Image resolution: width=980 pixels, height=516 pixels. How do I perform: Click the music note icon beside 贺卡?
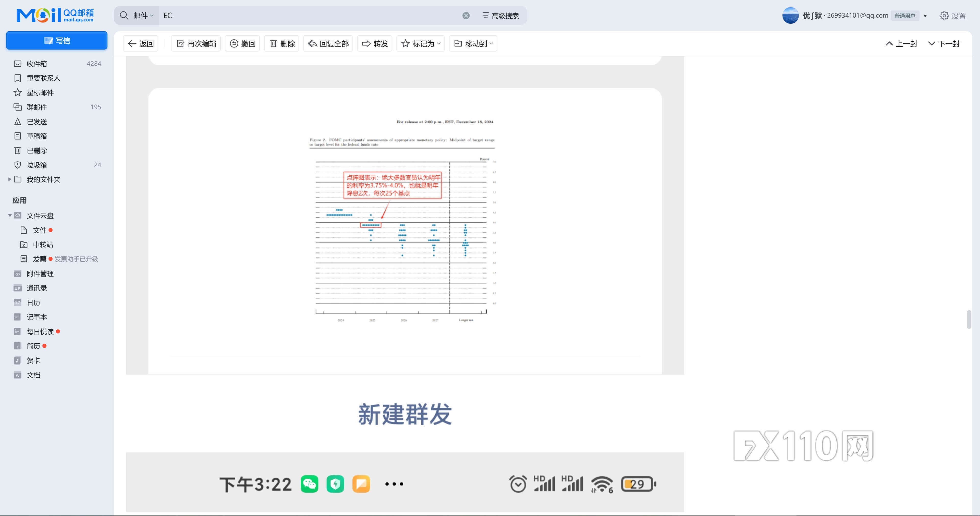pos(18,360)
